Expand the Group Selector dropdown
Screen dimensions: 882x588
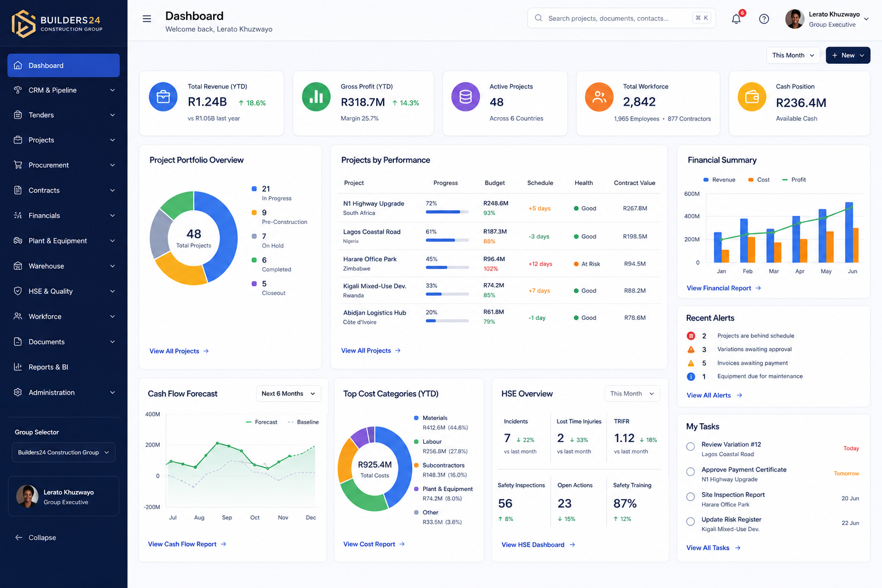pos(63,452)
